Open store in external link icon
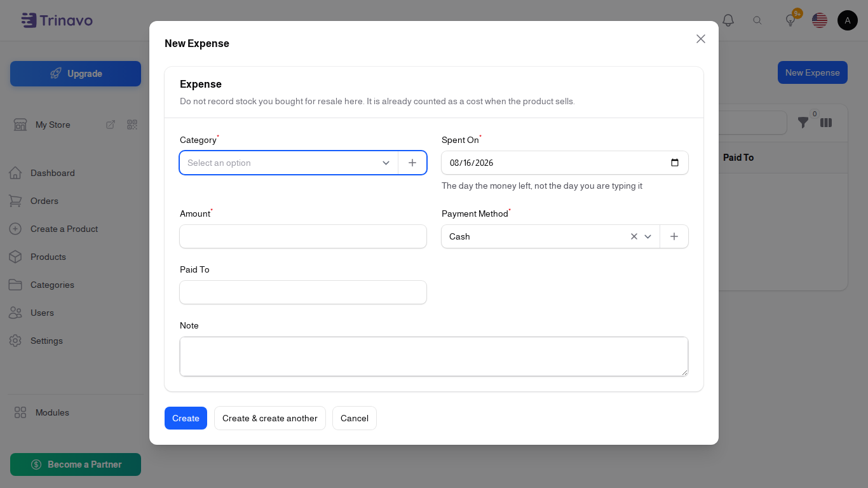The height and width of the screenshot is (488, 868). pyautogui.click(x=111, y=125)
